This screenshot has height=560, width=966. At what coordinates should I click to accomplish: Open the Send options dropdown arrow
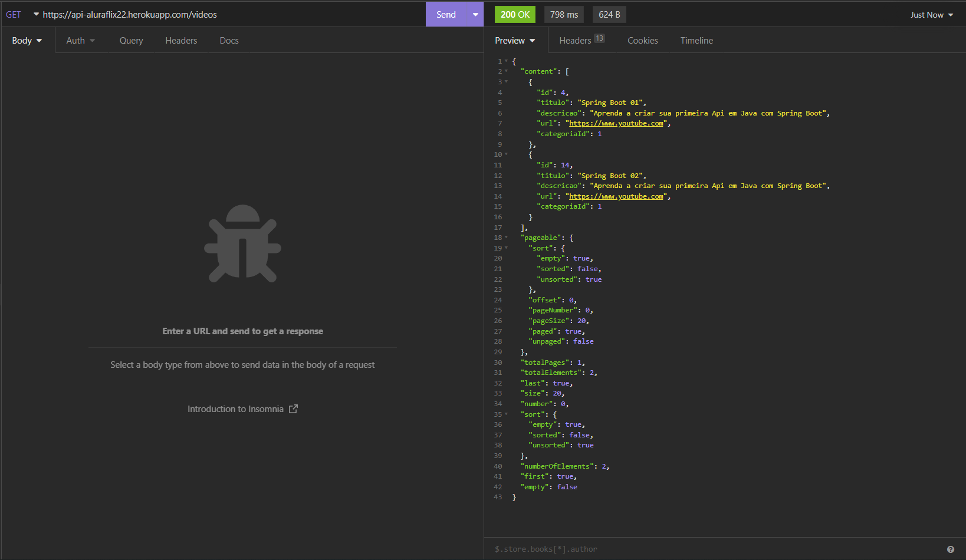(475, 14)
